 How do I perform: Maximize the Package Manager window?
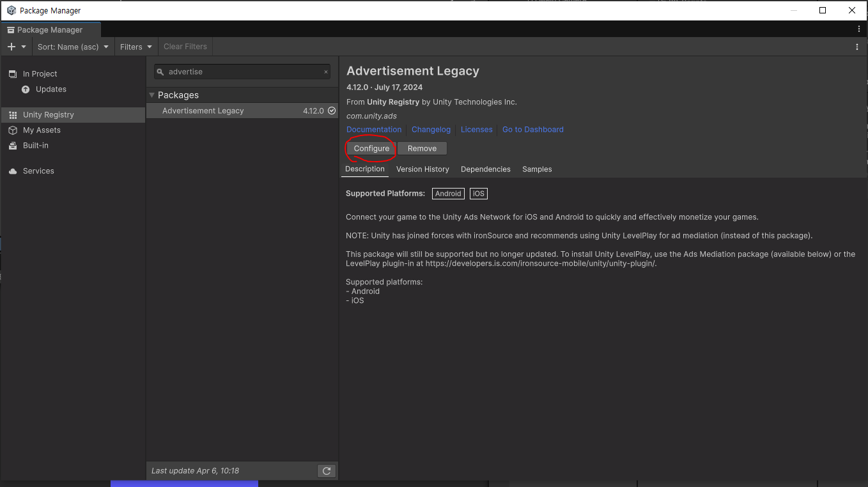pyautogui.click(x=823, y=10)
